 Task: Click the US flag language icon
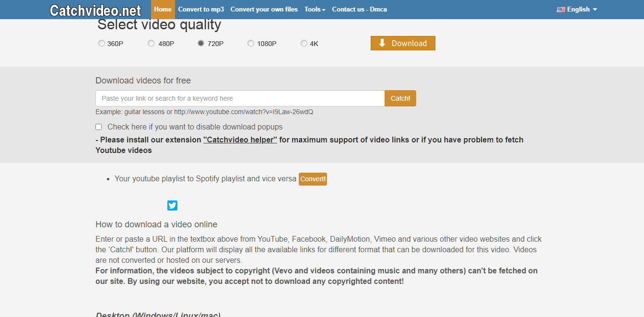point(561,9)
